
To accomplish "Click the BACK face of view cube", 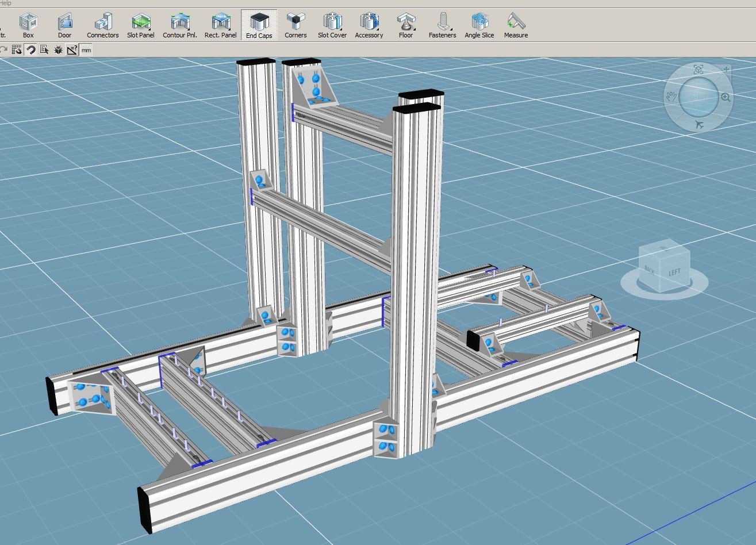I will [x=650, y=268].
